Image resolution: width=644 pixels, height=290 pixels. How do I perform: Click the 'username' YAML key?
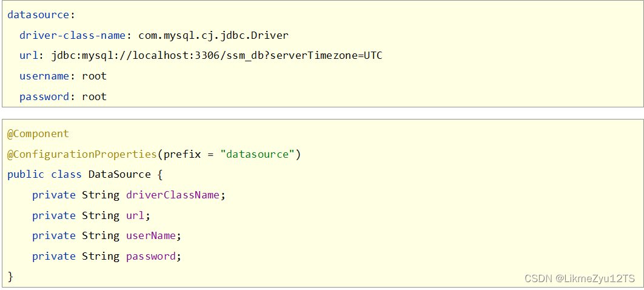pos(44,76)
